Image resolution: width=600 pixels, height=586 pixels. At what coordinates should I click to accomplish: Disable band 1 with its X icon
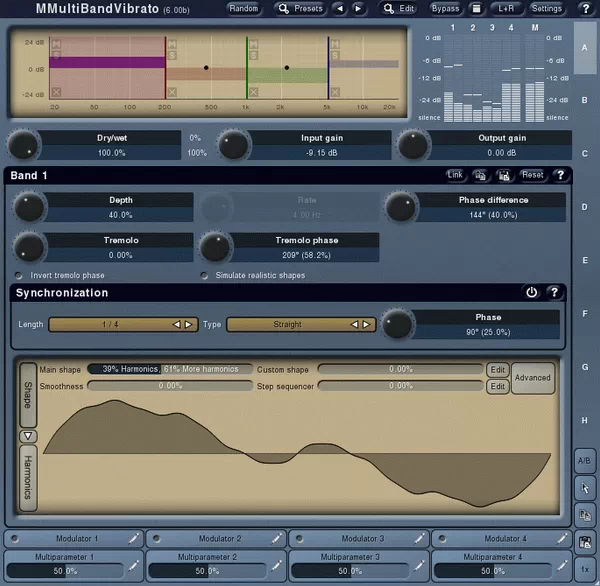(x=56, y=92)
